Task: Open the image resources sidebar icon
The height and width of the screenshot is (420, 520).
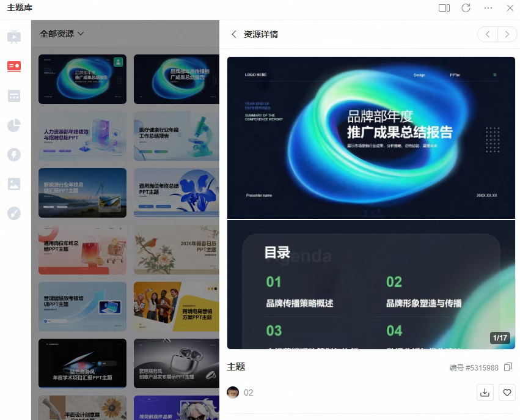Action: [x=14, y=184]
